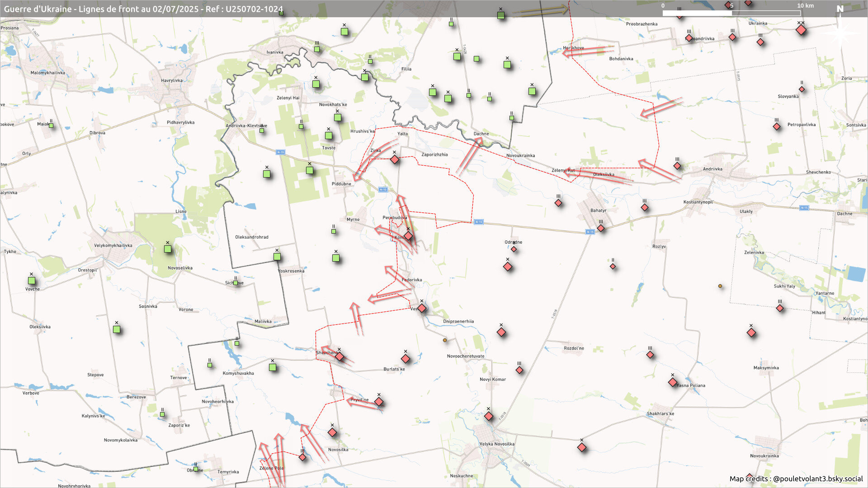The width and height of the screenshot is (868, 488).
Task: Select the red diamond marker at Komar
Action: (x=408, y=236)
